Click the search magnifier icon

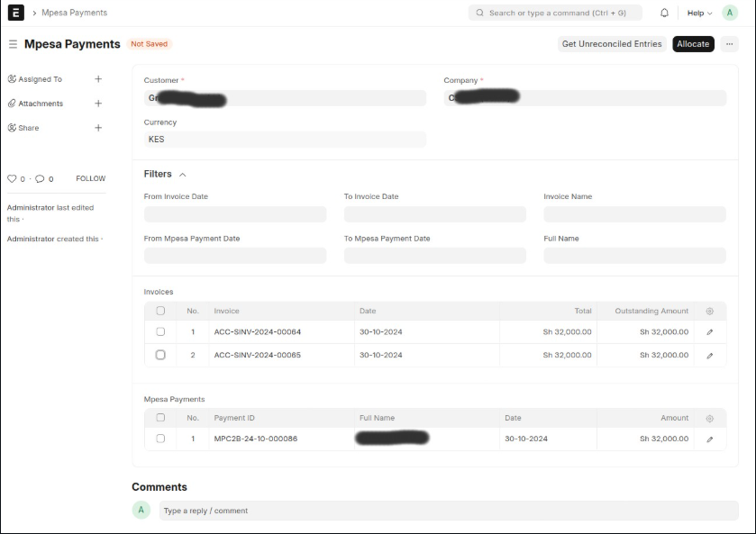(x=479, y=13)
